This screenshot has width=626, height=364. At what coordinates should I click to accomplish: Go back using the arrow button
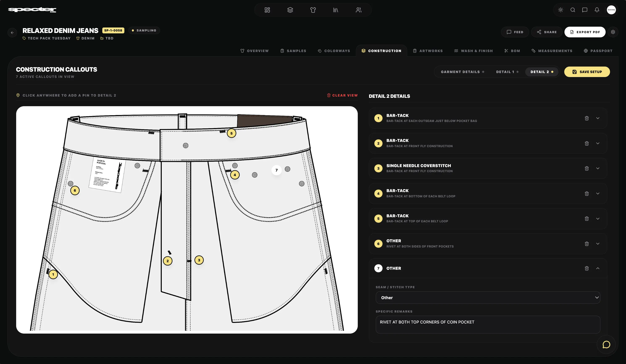[12, 33]
